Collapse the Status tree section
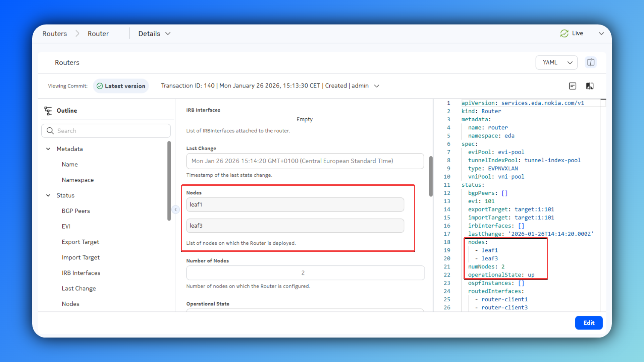 pyautogui.click(x=48, y=195)
